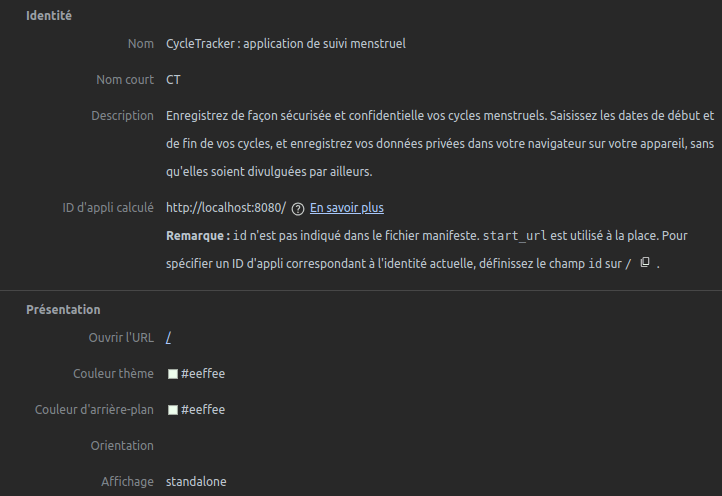722x496 pixels.
Task: Click the CycleTracker app name value
Action: 285,44
